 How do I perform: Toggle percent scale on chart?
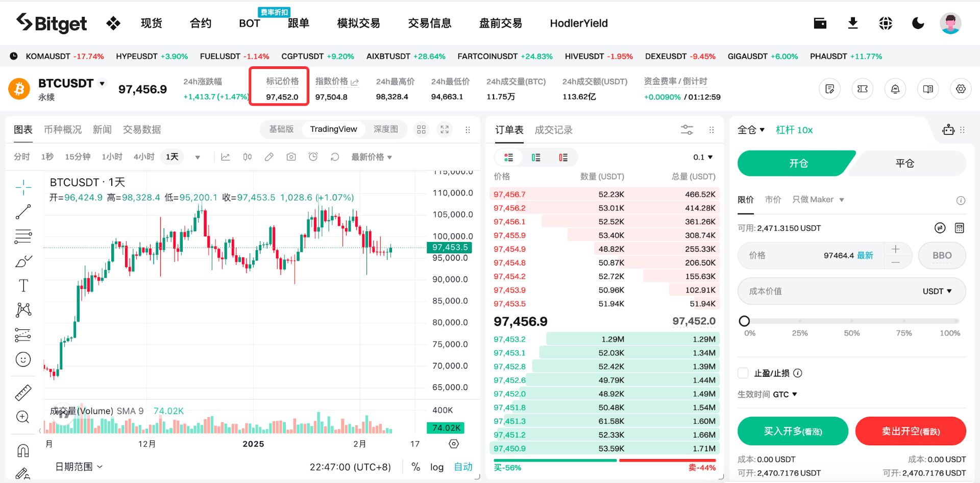[416, 467]
